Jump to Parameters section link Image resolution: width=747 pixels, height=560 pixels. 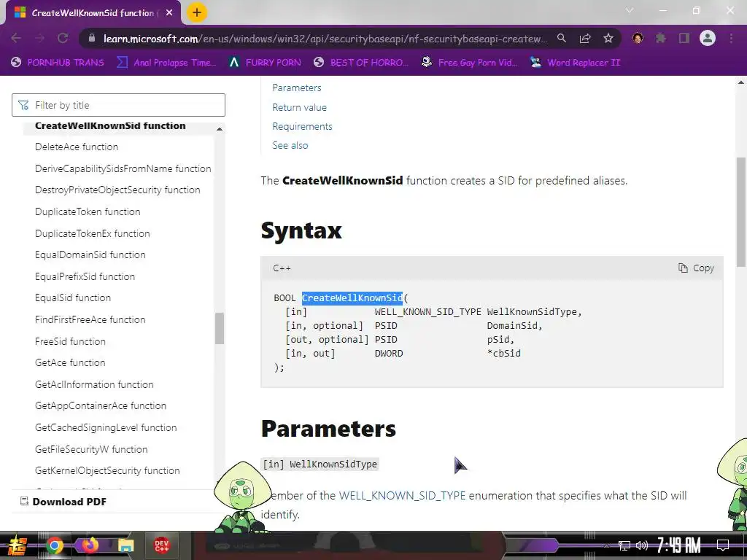[x=297, y=87]
